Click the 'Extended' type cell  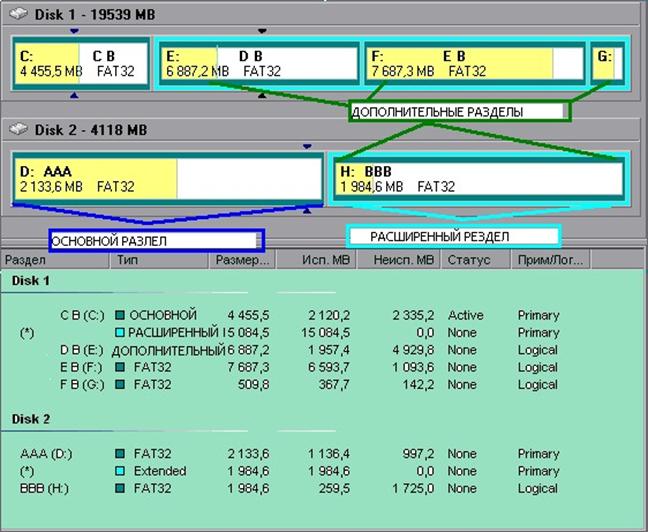click(160, 471)
